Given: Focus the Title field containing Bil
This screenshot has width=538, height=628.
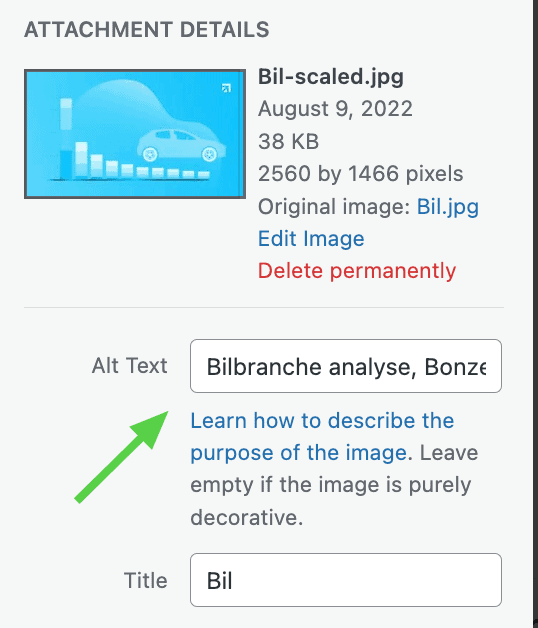Looking at the screenshot, I should click(346, 580).
